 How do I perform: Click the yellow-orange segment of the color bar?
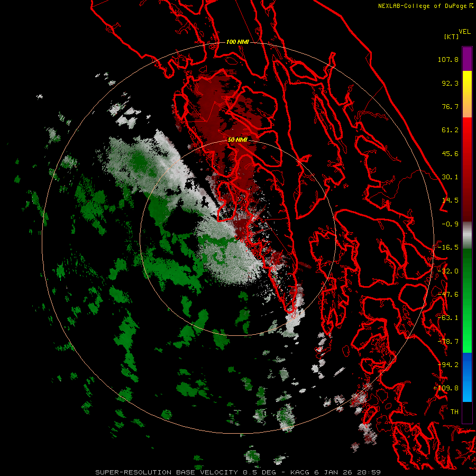click(467, 94)
